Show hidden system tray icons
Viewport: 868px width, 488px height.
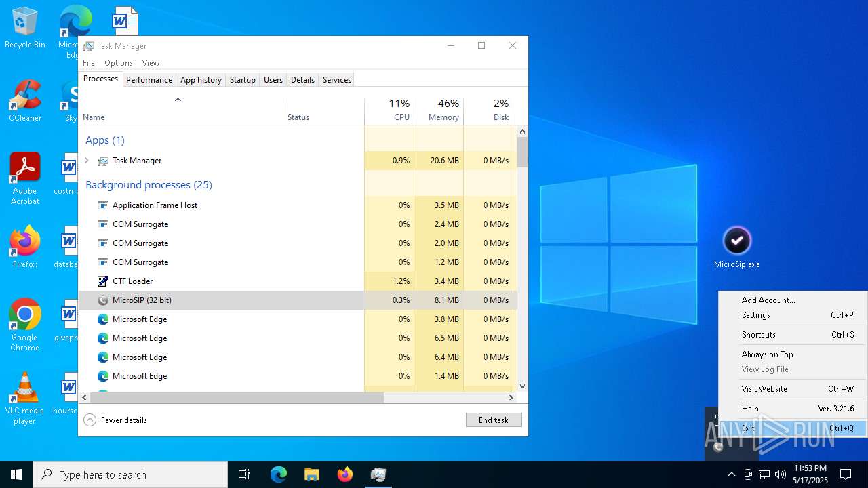[731, 474]
